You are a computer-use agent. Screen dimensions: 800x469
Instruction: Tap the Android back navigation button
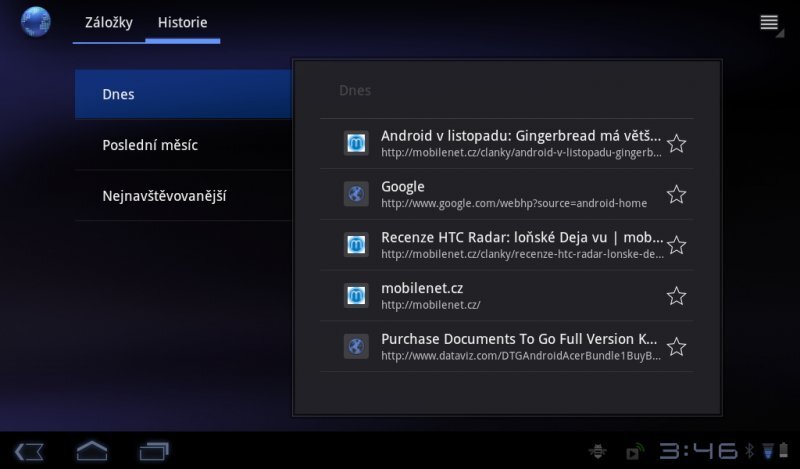(29, 452)
